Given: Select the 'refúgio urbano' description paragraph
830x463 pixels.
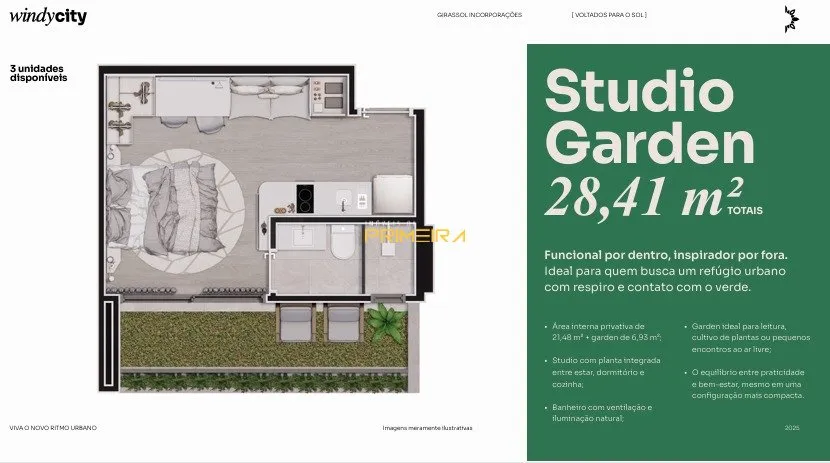Looking at the screenshot, I should pos(665,279).
